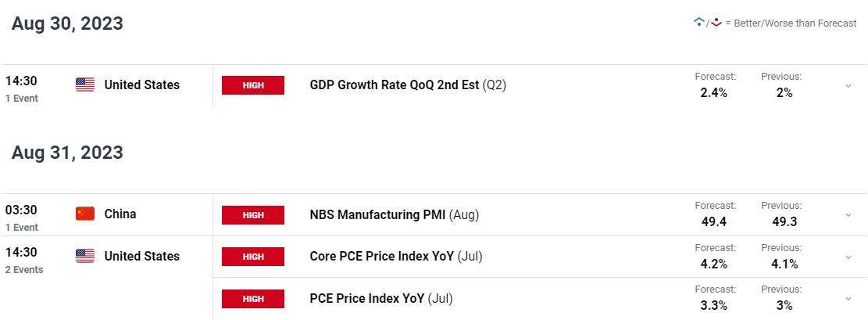Click the China country label
868x320 pixels.
120,214
